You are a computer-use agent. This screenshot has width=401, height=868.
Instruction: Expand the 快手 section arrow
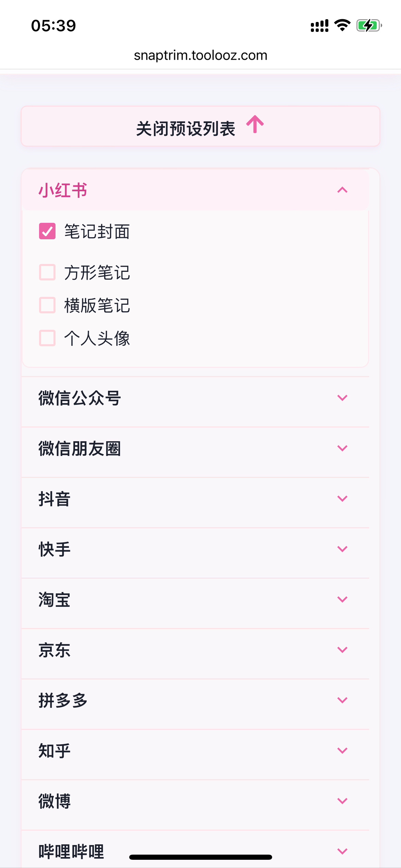coord(342,549)
